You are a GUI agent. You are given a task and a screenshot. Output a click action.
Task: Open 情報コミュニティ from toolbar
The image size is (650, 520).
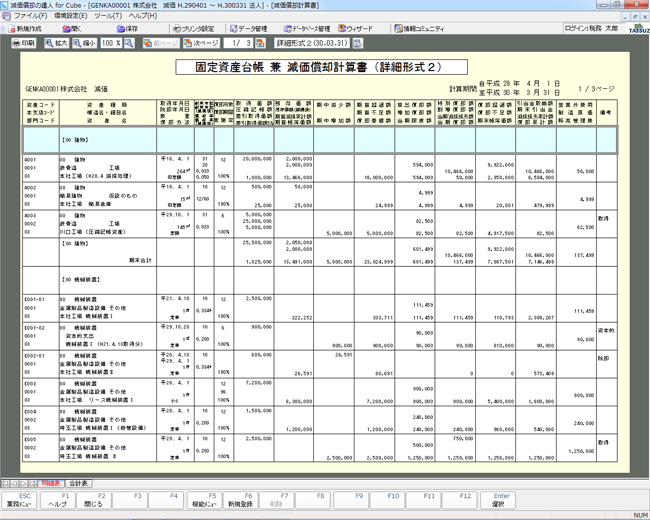pyautogui.click(x=419, y=29)
